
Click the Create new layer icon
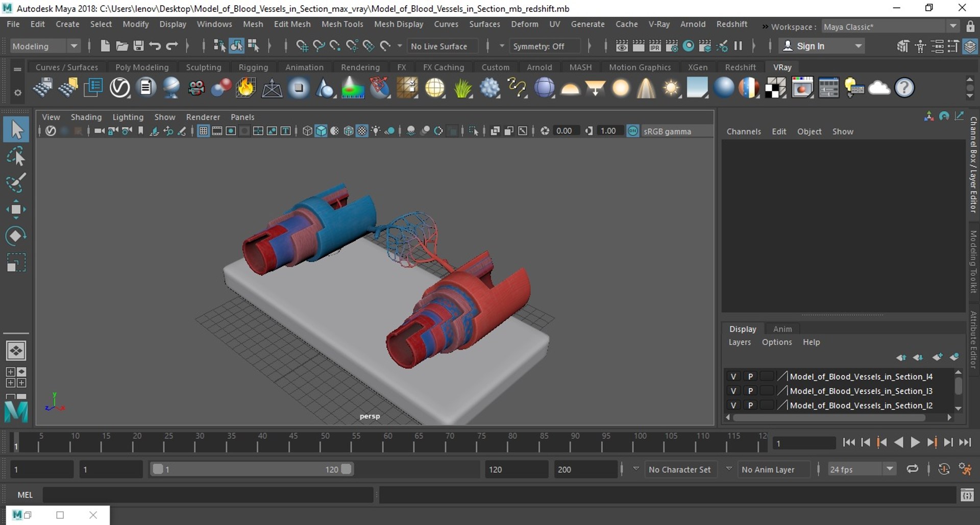click(x=937, y=357)
